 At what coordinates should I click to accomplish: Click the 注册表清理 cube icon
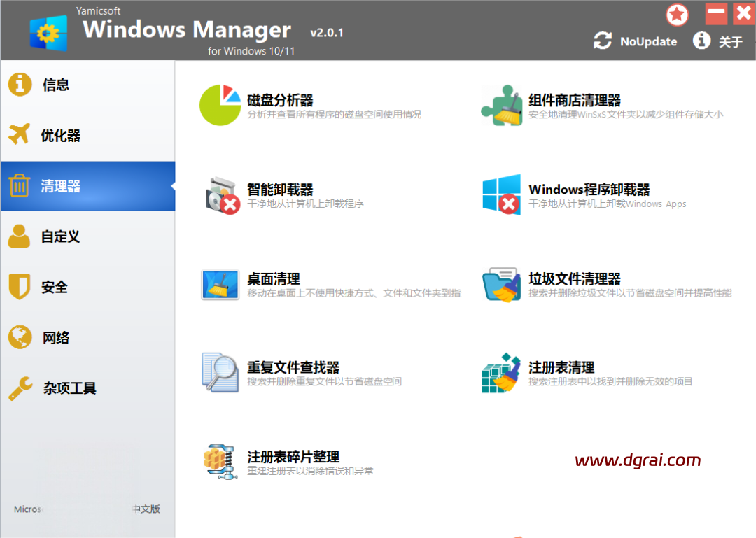pos(502,373)
